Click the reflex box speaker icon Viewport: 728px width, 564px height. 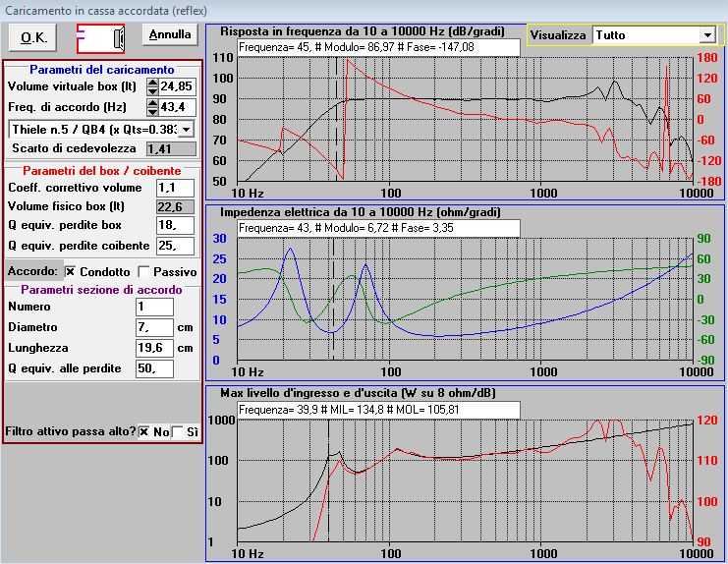101,38
